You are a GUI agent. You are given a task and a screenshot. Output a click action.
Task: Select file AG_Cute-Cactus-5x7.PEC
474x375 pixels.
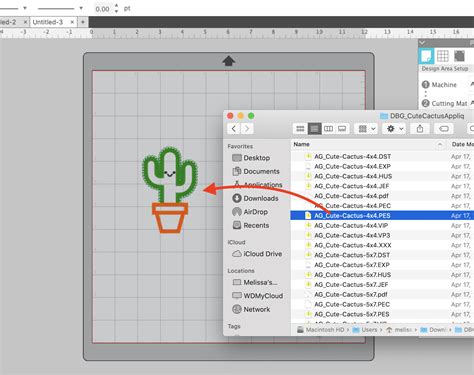352,304
